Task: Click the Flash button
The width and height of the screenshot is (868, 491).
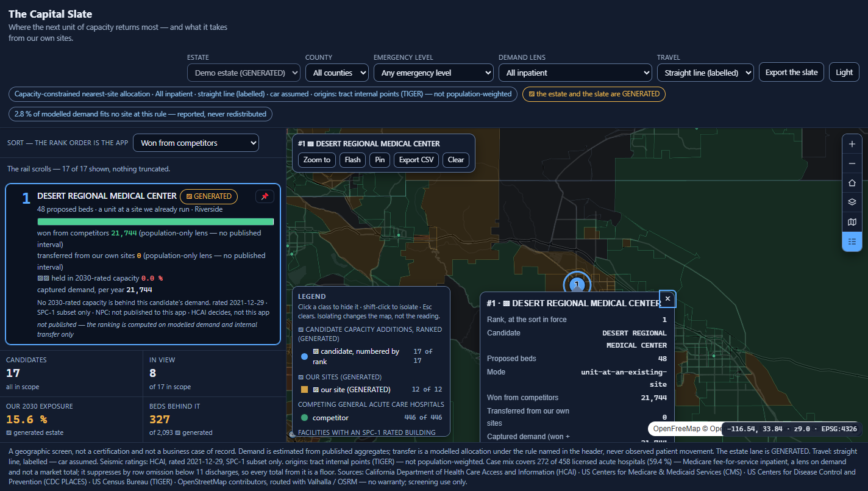Action: tap(352, 160)
